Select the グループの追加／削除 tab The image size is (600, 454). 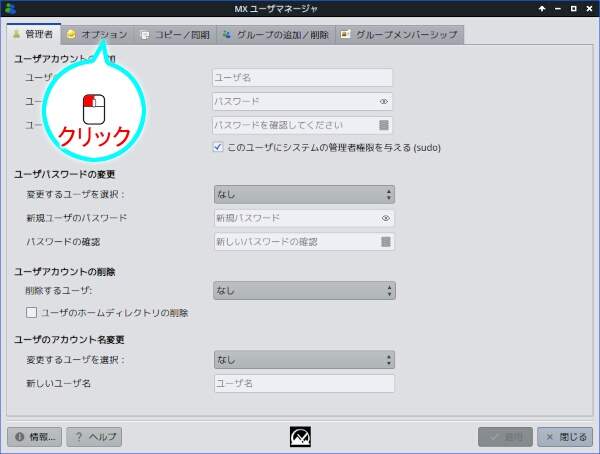275,35
